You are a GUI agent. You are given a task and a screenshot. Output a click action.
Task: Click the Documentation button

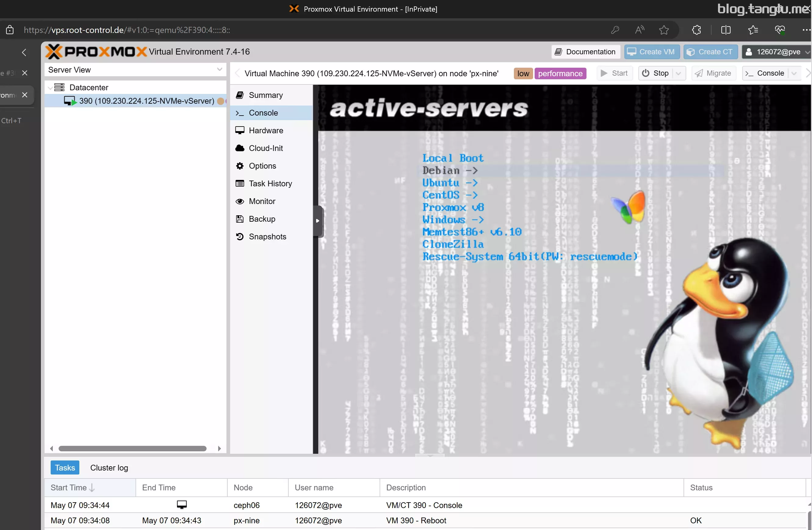pyautogui.click(x=586, y=52)
